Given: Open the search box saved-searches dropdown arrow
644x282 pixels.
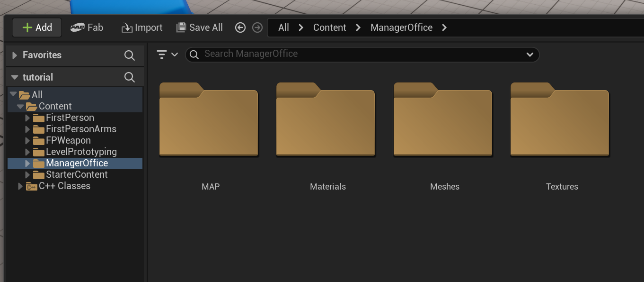Looking at the screenshot, I should pos(529,55).
